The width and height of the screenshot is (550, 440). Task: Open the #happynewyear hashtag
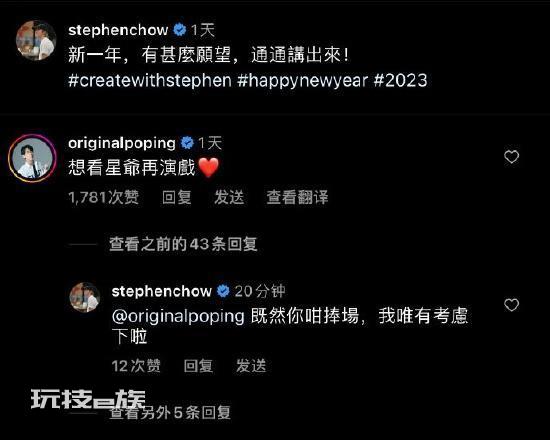click(x=302, y=80)
